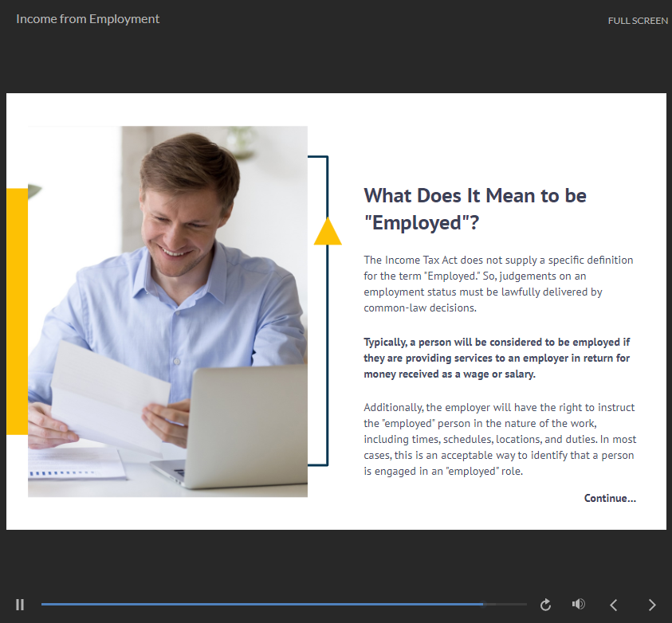672x623 pixels.
Task: Click the Income Tax Act paragraph
Action: [x=498, y=284]
